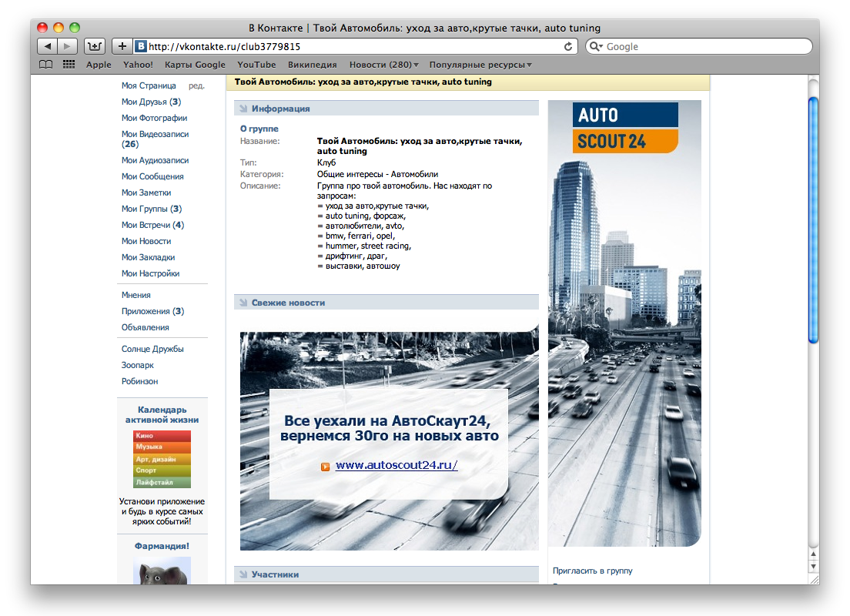Open Объявления link

click(x=146, y=327)
